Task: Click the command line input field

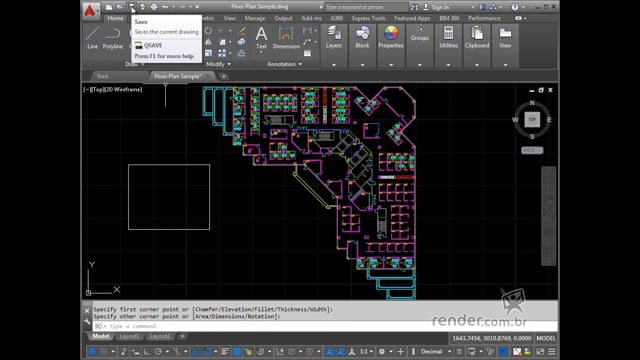Action: tap(325, 326)
